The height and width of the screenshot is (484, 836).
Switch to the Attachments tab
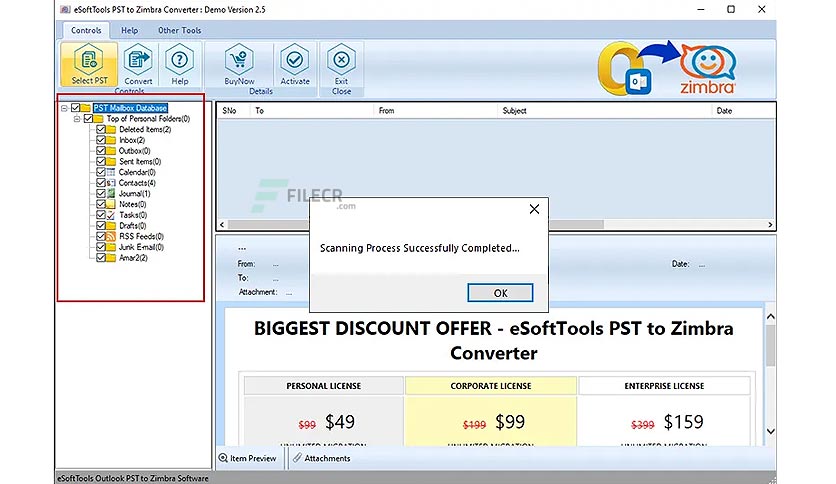point(322,458)
